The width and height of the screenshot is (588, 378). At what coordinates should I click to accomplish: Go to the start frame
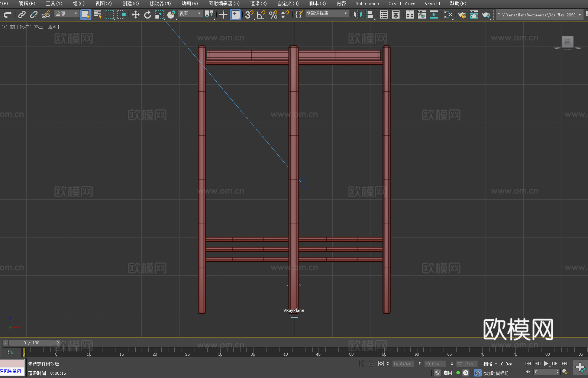(x=528, y=364)
